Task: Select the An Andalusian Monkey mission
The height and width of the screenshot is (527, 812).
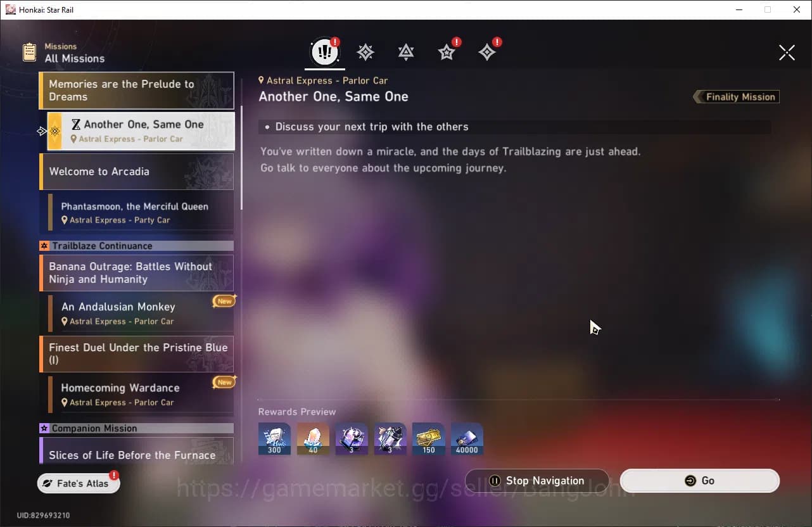Action: pyautogui.click(x=141, y=314)
